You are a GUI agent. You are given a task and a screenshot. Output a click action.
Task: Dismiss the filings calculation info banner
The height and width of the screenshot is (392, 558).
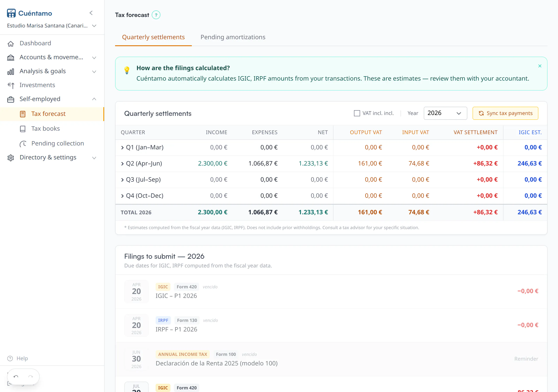tap(540, 66)
